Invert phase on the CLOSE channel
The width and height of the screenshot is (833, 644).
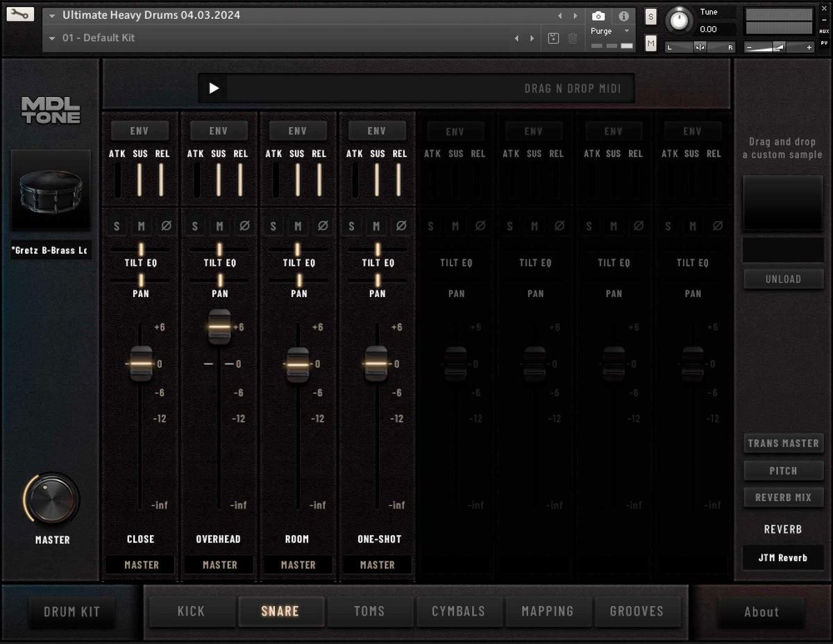click(166, 226)
